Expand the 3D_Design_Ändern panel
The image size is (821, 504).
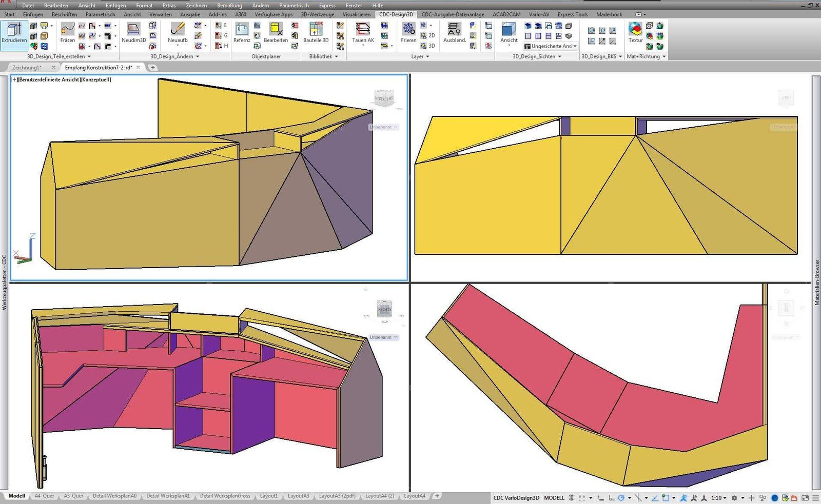(174, 56)
